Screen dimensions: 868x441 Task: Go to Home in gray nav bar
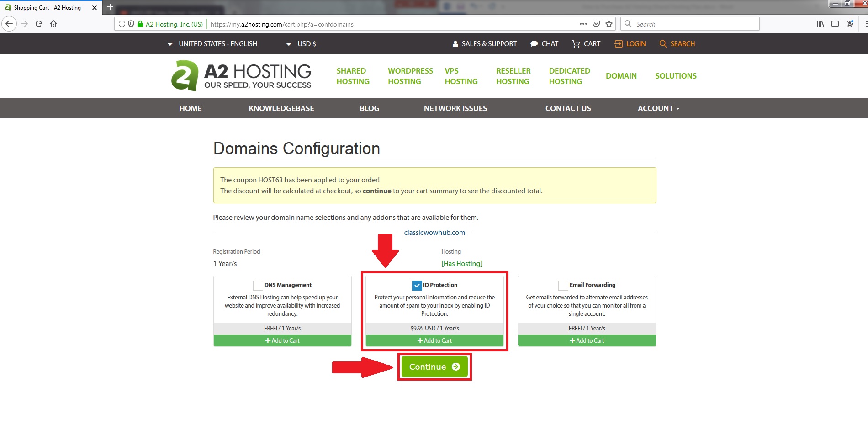(191, 108)
